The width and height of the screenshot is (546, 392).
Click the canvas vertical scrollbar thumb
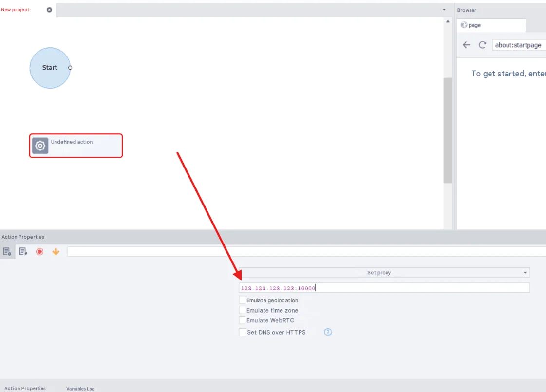coord(448,130)
